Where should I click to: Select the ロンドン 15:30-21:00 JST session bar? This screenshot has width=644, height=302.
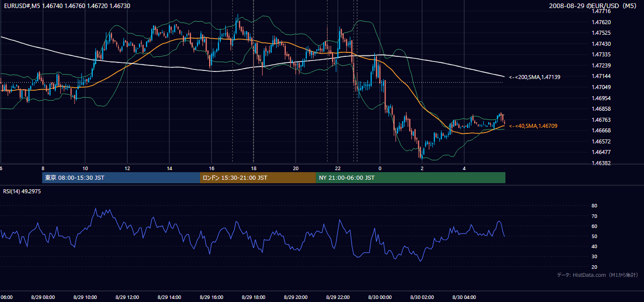coord(258,178)
